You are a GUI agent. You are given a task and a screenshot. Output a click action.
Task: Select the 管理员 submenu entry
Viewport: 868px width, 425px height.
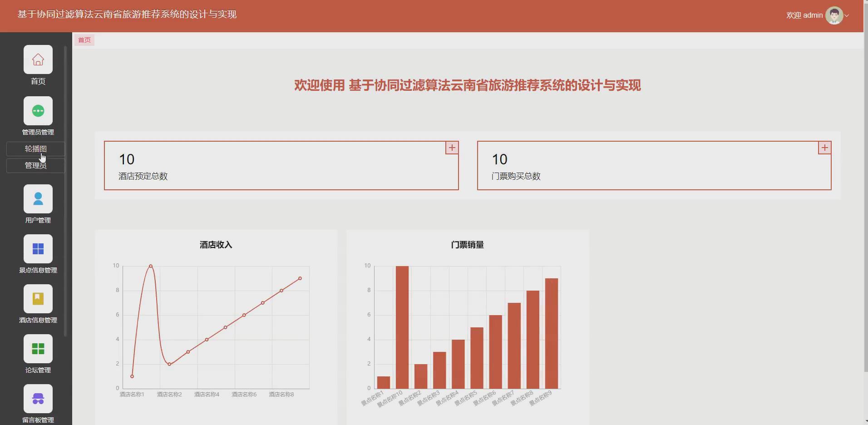(x=36, y=165)
